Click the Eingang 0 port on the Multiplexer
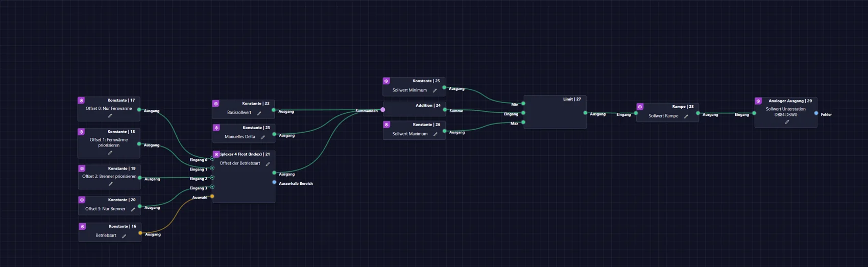The image size is (868, 267). point(212,159)
